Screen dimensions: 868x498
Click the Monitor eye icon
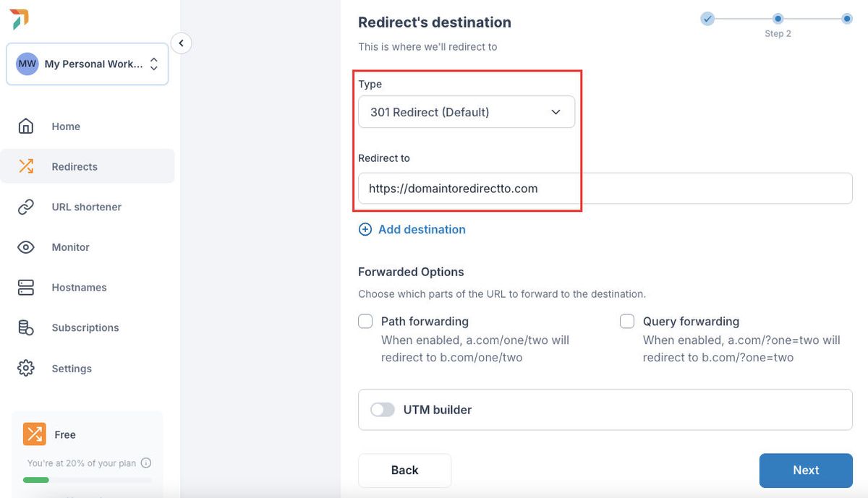click(x=26, y=247)
